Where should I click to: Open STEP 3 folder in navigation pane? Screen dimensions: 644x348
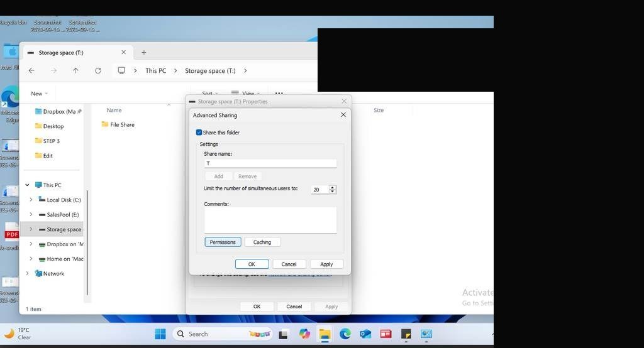click(x=47, y=141)
